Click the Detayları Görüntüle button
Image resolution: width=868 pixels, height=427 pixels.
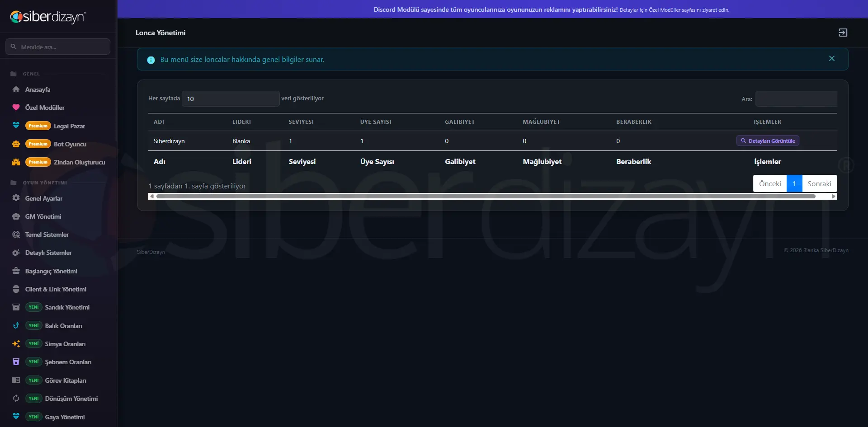[768, 141]
